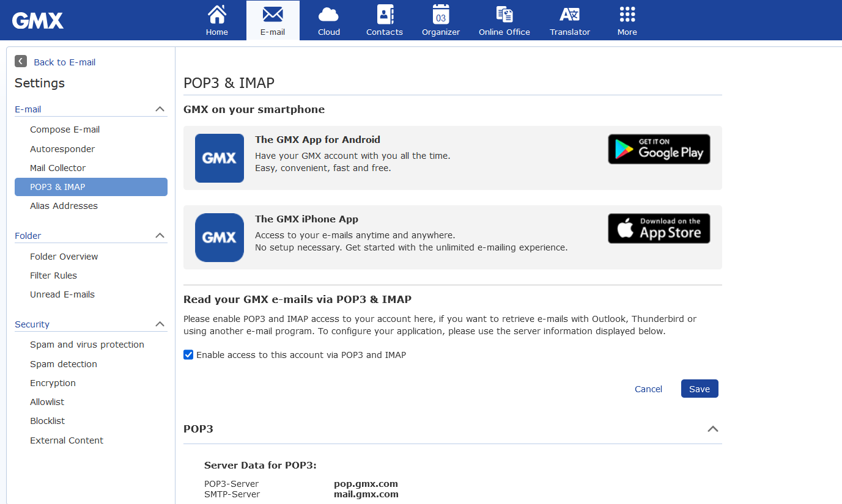Go to Mail Collector settings
Image resolution: width=842 pixels, height=504 pixels.
click(58, 168)
